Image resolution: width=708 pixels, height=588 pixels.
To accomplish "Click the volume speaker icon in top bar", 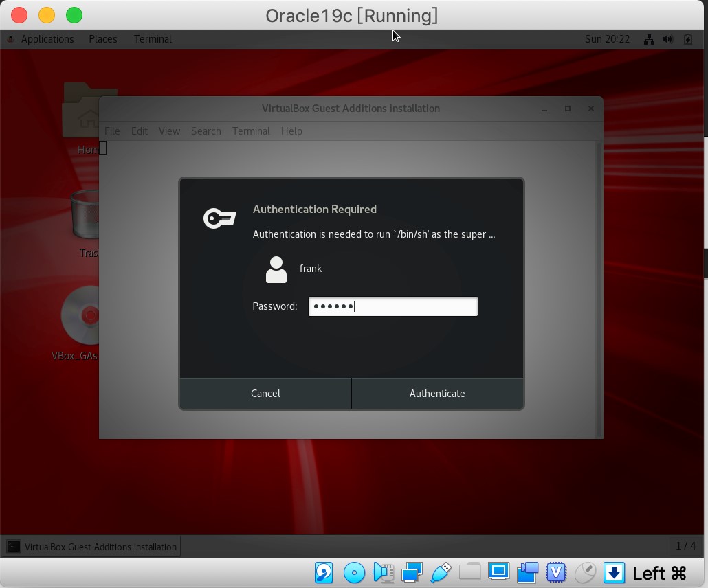I will click(x=668, y=39).
